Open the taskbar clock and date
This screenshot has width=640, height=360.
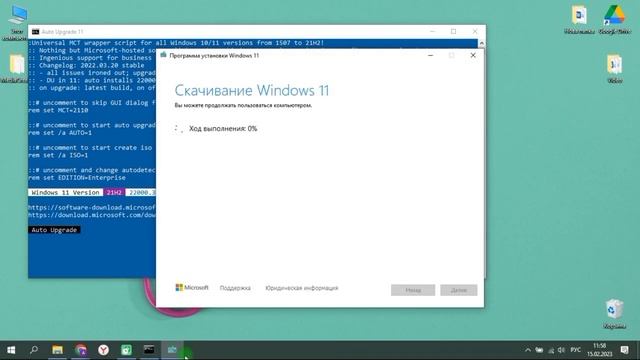tap(600, 350)
